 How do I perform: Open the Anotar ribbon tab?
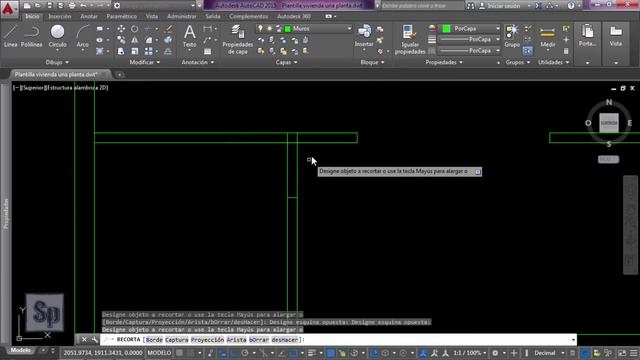pyautogui.click(x=89, y=16)
